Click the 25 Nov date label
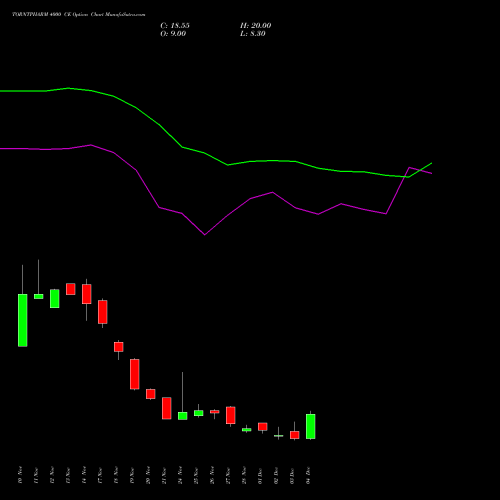The image size is (500, 500). (x=196, y=475)
